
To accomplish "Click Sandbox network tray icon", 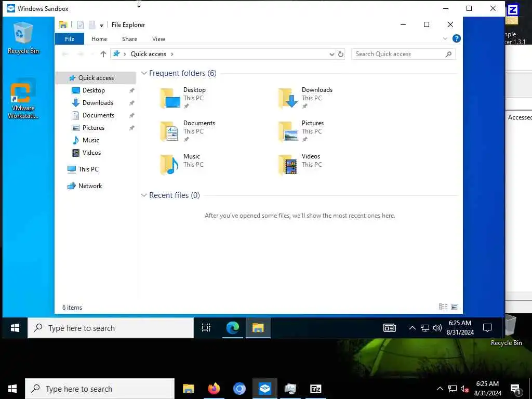I will pyautogui.click(x=425, y=328).
